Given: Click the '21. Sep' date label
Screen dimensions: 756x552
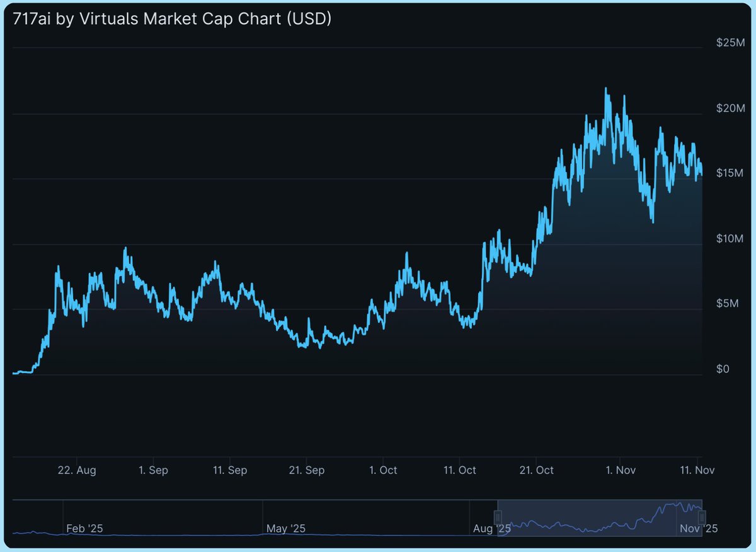Looking at the screenshot, I should (x=306, y=470).
